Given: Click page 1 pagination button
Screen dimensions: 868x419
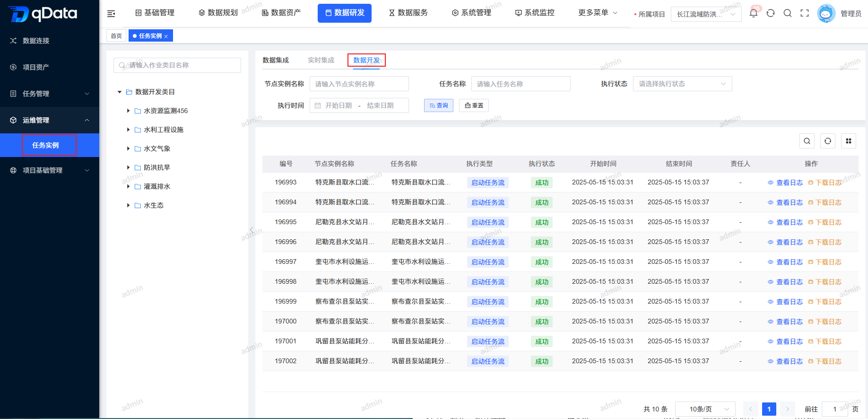Looking at the screenshot, I should (x=769, y=409).
